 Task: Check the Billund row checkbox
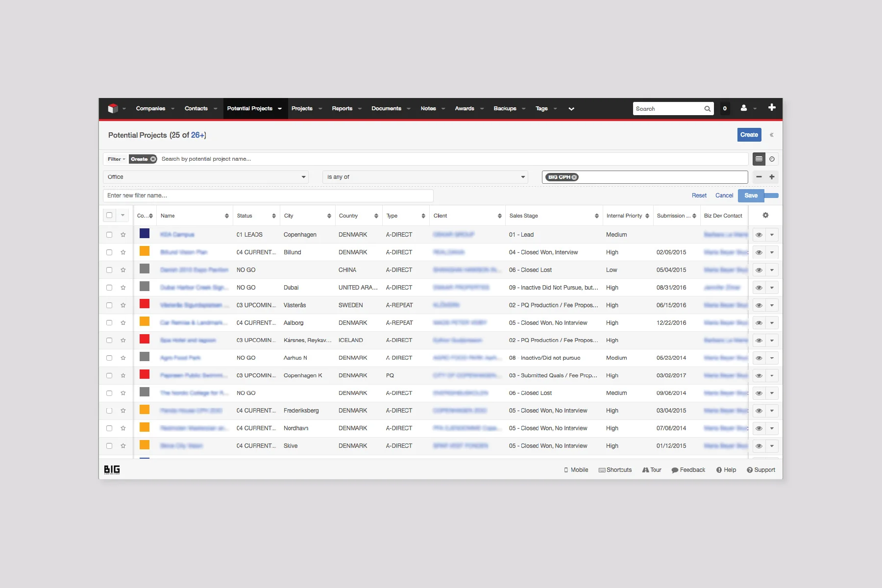coord(109,252)
